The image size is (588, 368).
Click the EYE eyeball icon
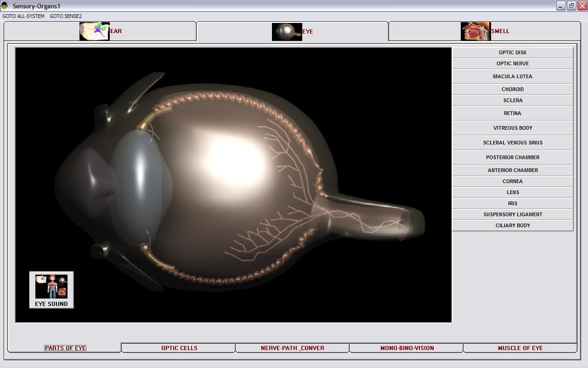(x=287, y=31)
